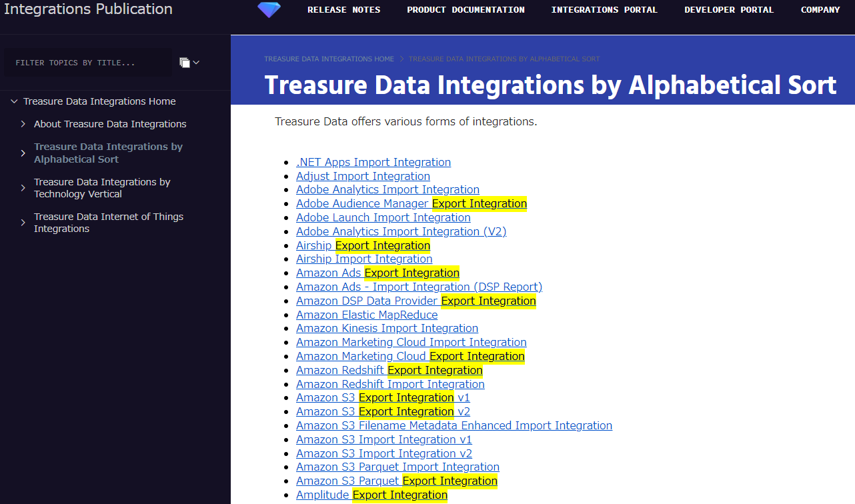Screen dimensions: 855x504
Task: Open the Integrations Portal
Action: coord(604,9)
